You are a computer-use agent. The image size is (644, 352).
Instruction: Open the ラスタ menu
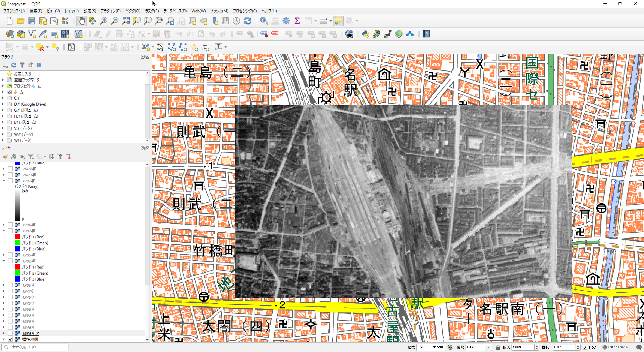click(x=151, y=11)
